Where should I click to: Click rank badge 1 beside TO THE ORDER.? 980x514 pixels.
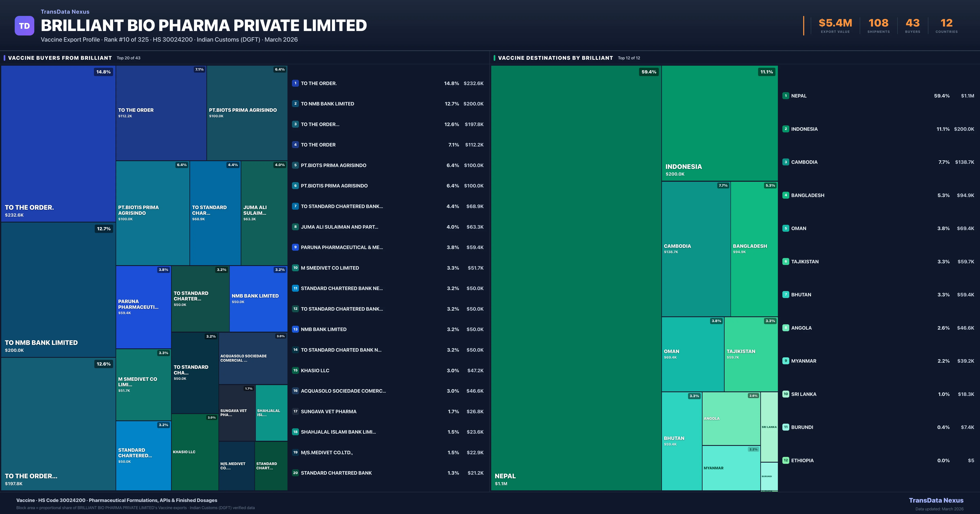295,83
